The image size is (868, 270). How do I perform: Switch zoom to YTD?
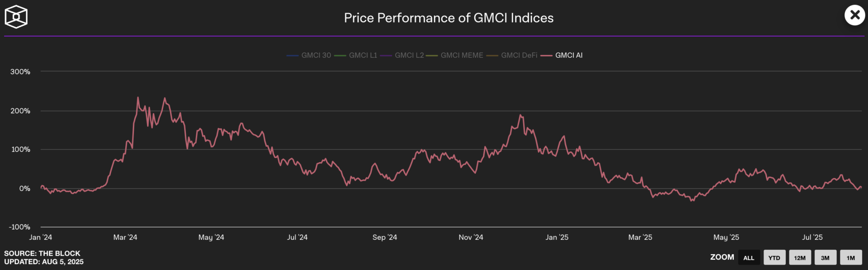[x=774, y=258]
